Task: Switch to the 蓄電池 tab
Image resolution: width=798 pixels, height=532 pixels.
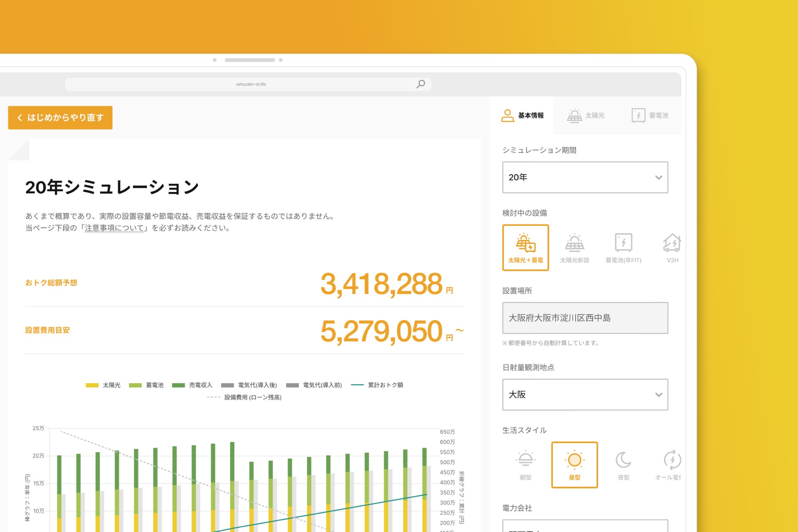Action: 650,116
